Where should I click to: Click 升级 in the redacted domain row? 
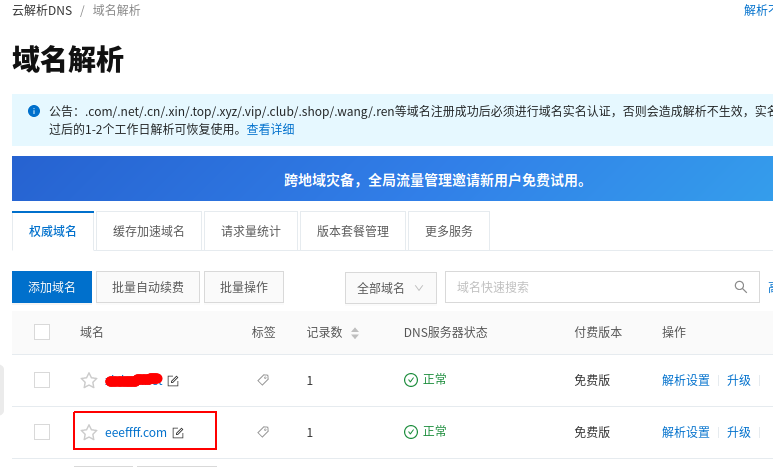click(738, 380)
